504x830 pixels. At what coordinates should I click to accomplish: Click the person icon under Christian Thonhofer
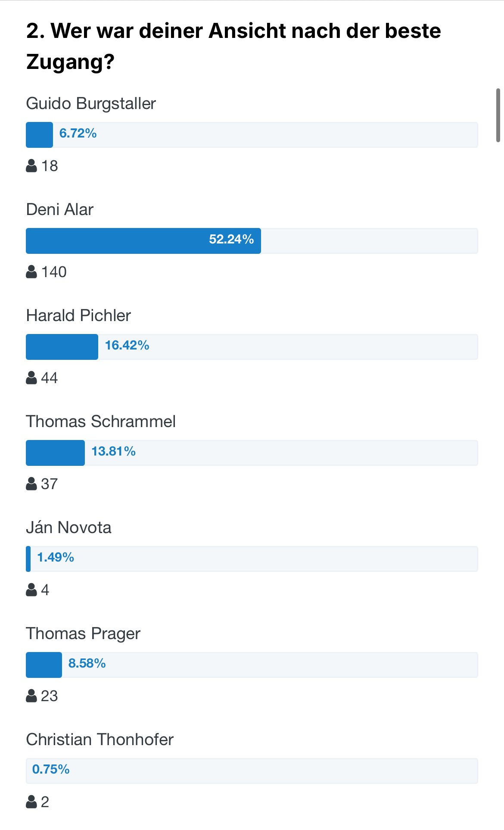click(31, 802)
